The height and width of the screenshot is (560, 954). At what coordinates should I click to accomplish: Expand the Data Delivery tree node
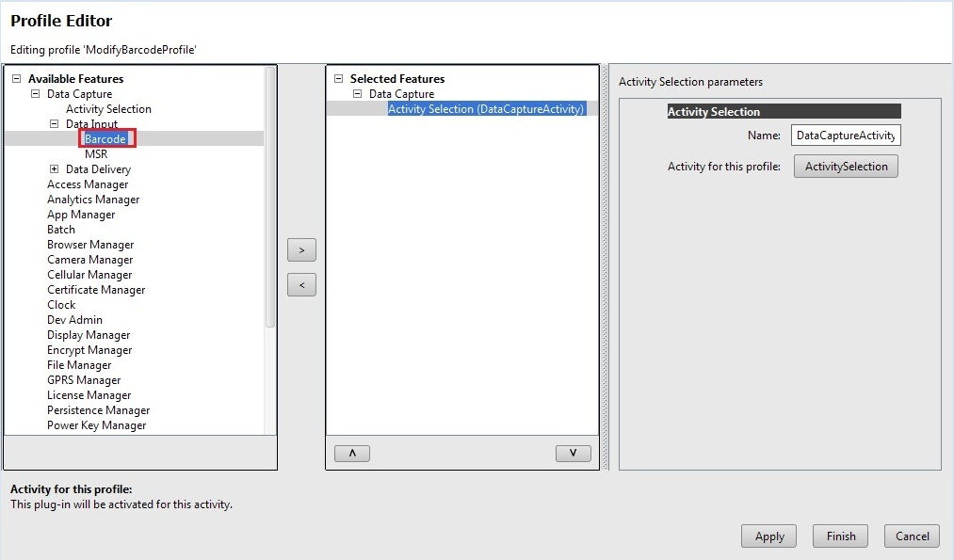click(54, 169)
